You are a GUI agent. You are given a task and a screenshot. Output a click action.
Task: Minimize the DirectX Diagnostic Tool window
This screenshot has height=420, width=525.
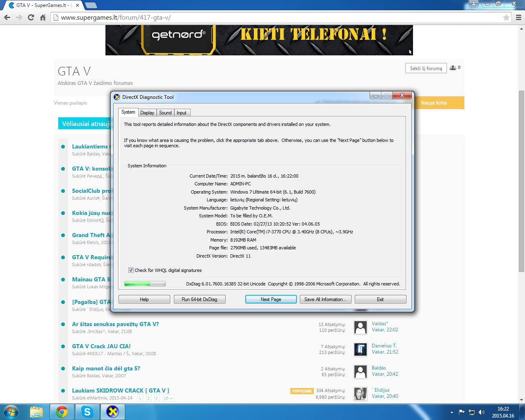click(x=375, y=96)
